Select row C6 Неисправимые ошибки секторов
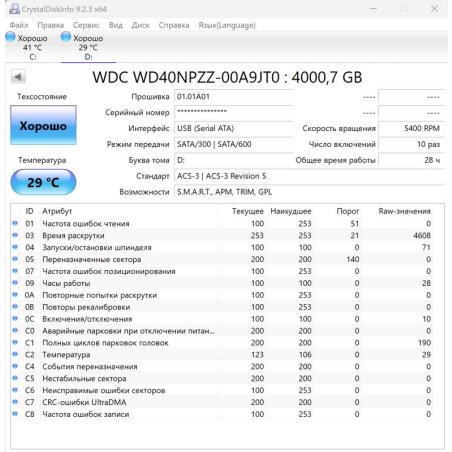Image resolution: width=452 pixels, height=452 pixels. click(x=222, y=390)
